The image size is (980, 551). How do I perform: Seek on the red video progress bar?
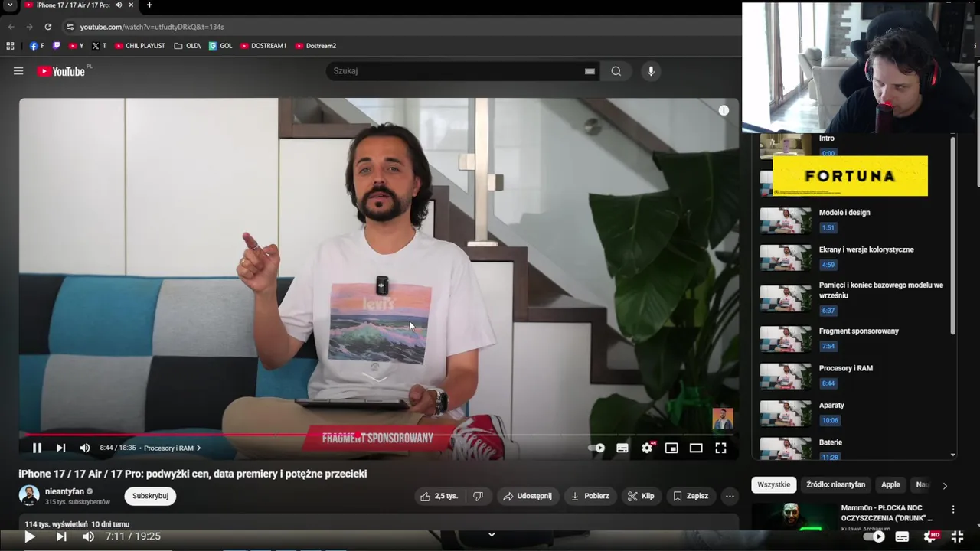click(x=379, y=434)
